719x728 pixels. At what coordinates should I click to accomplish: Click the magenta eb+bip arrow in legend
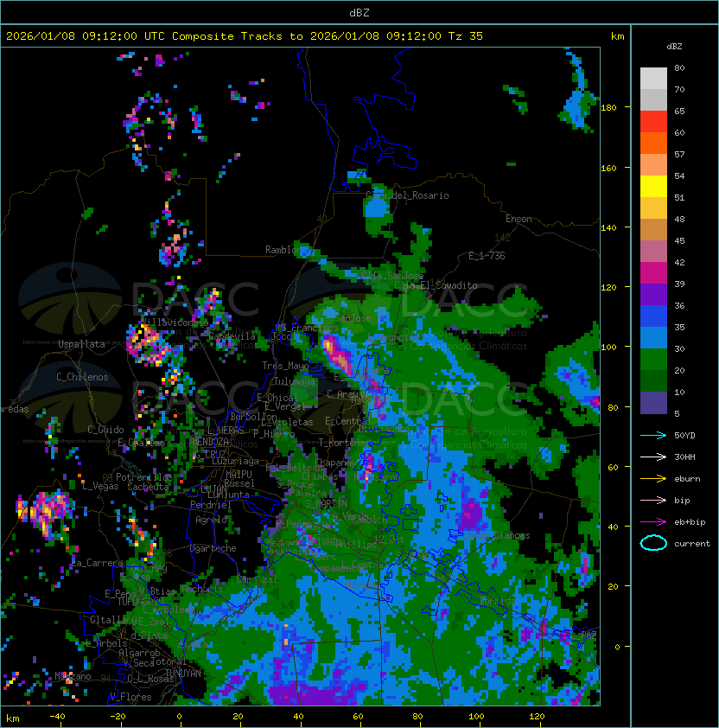click(x=653, y=522)
